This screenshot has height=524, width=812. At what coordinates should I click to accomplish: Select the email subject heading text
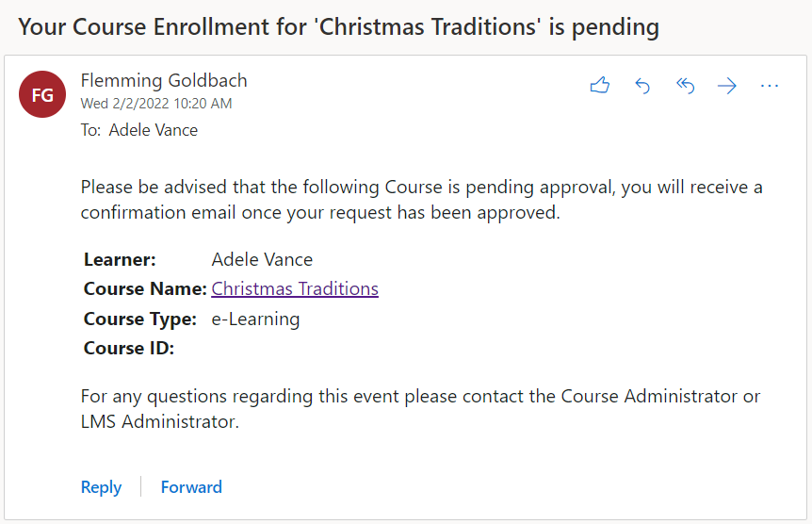pyautogui.click(x=339, y=27)
